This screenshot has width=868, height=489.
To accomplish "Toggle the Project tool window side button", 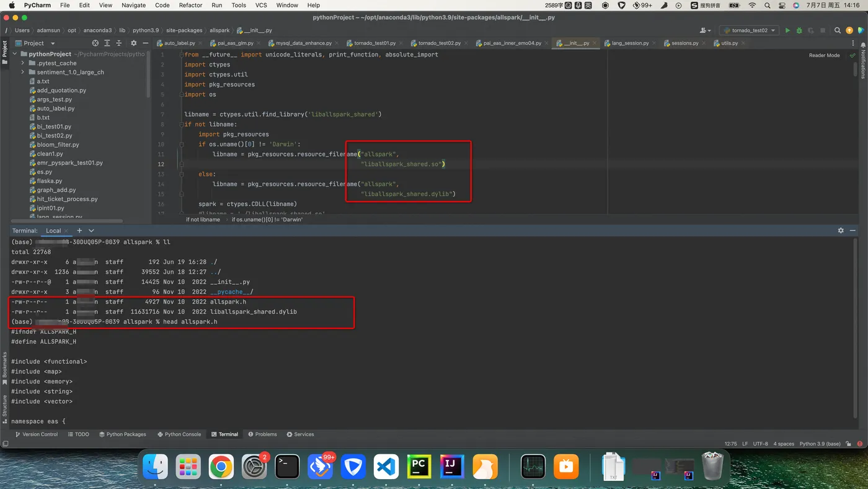I will (x=4, y=52).
